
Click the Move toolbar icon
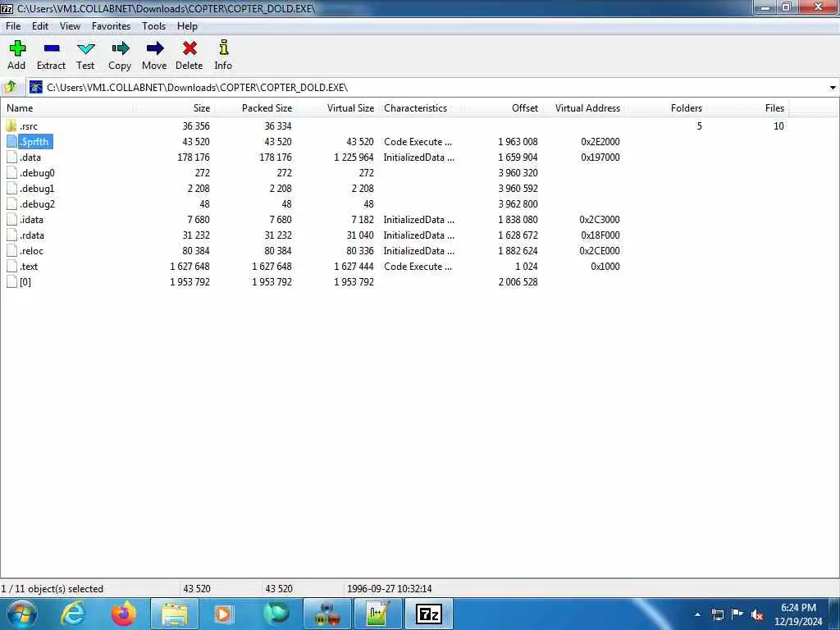(155, 48)
